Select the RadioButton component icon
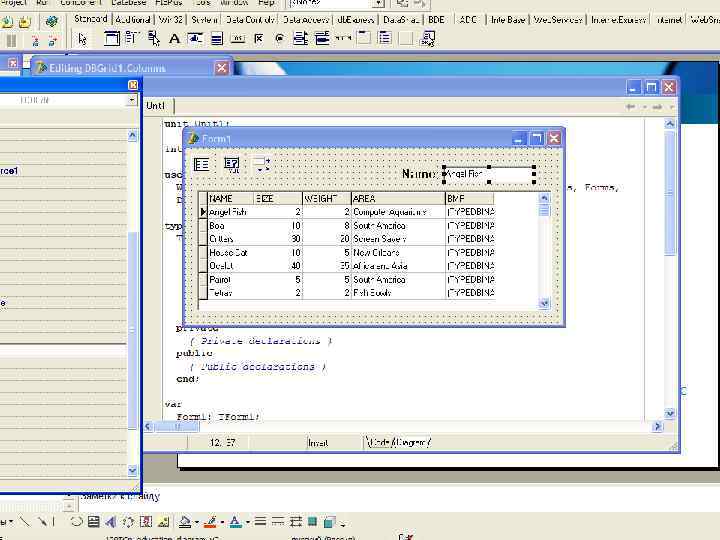Screen dimensions: 720x540 coord(280,39)
